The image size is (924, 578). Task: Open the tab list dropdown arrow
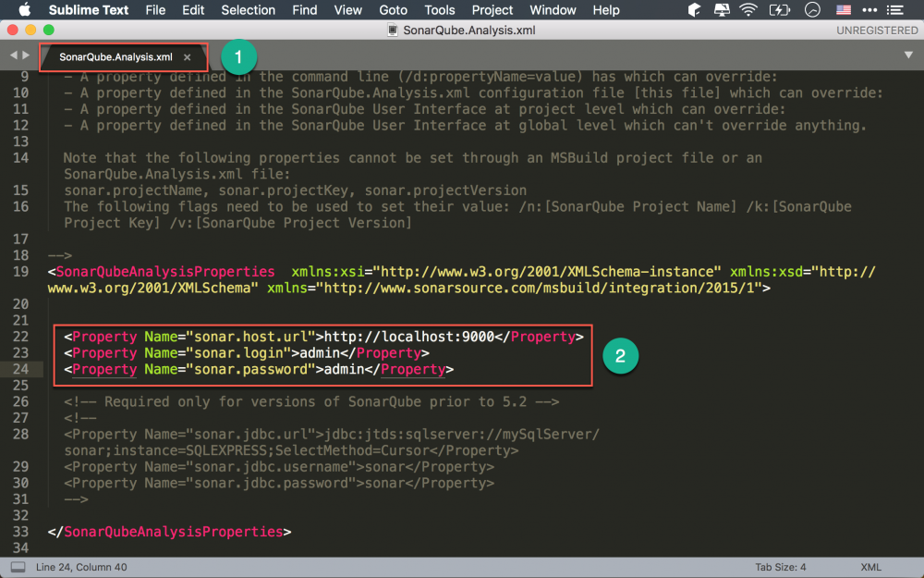click(x=908, y=55)
